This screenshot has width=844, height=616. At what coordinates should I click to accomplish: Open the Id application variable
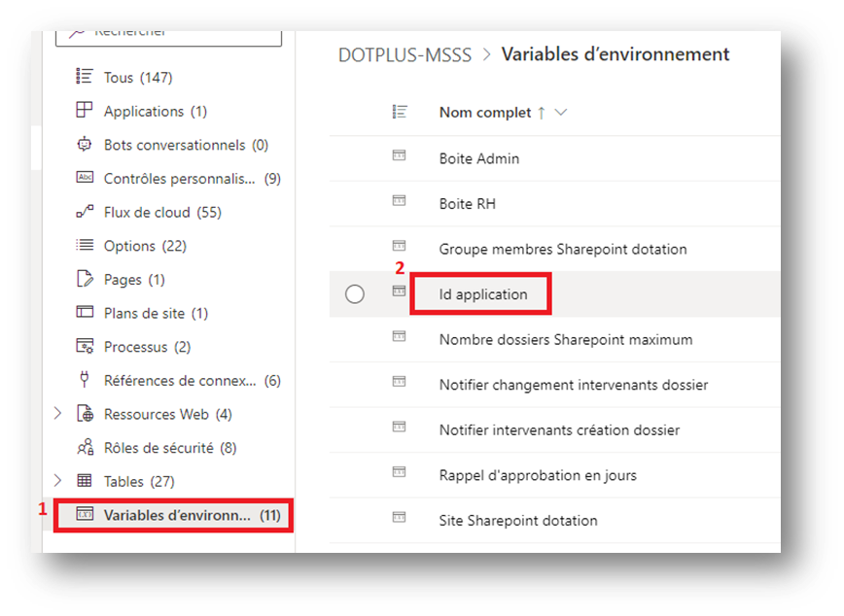(x=483, y=294)
